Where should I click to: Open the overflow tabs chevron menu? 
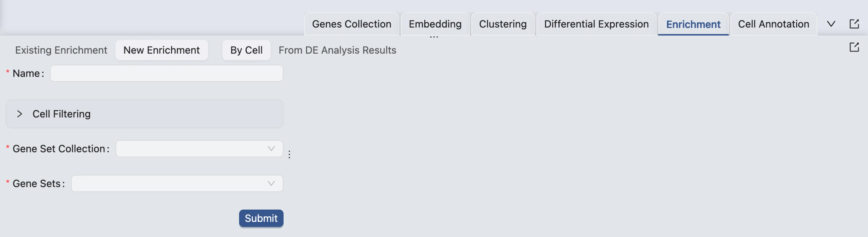tap(831, 24)
